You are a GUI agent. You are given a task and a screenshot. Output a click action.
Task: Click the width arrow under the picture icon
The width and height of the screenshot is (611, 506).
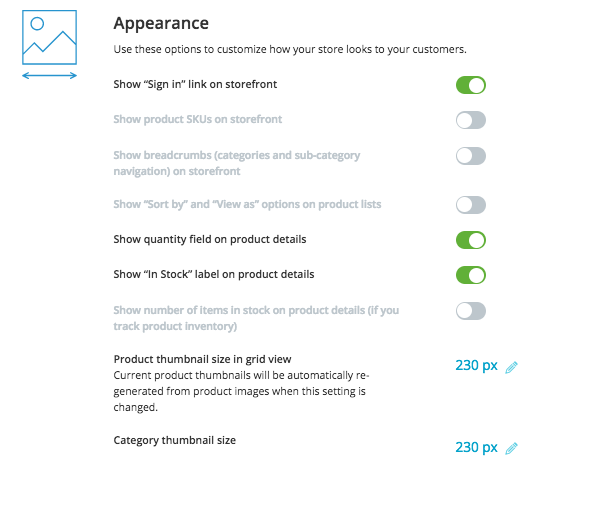pos(49,76)
